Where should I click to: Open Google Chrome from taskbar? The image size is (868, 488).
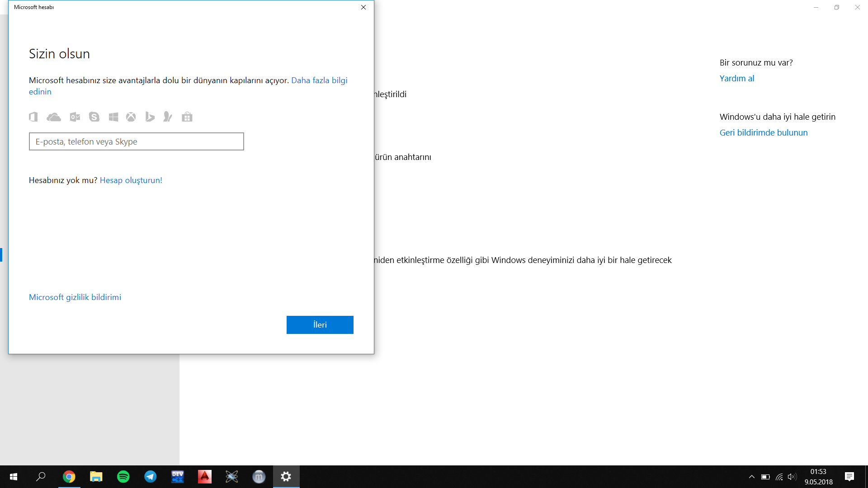click(69, 477)
